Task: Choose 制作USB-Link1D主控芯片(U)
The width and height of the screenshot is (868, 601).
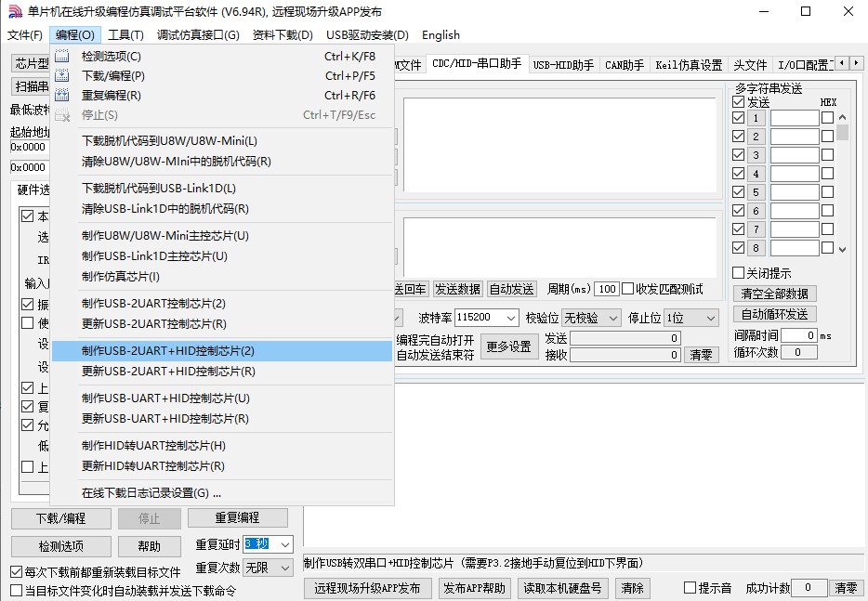Action: click(222, 256)
